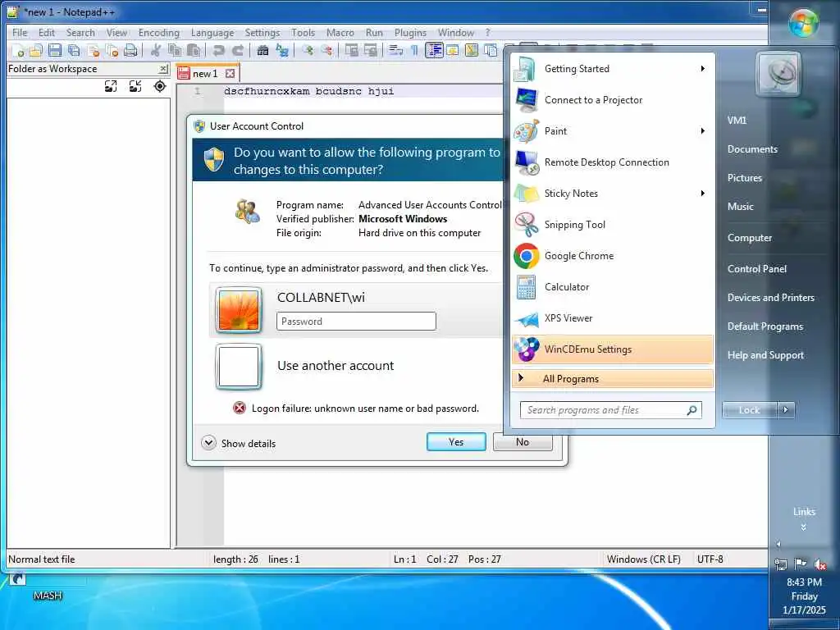Open the muted volume tray icon

pyautogui.click(x=819, y=564)
